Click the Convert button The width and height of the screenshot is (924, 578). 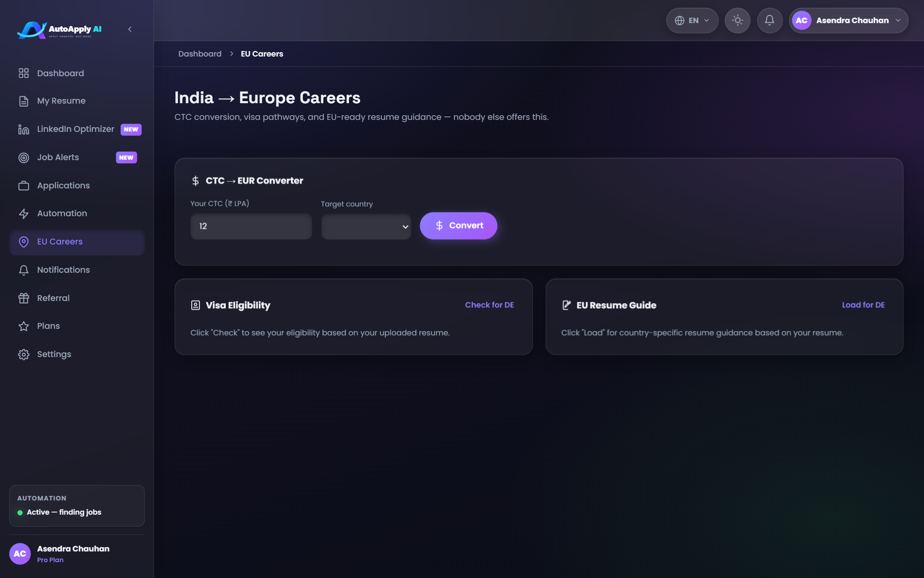pos(459,226)
